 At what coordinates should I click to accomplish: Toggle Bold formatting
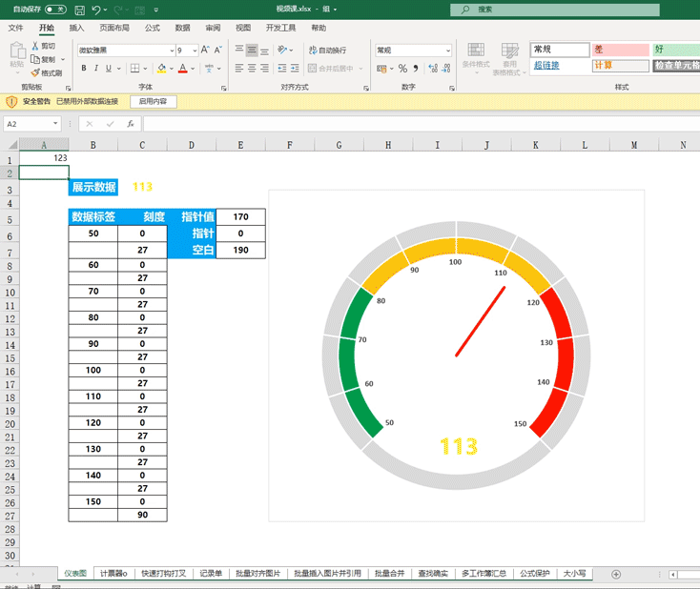(x=84, y=69)
